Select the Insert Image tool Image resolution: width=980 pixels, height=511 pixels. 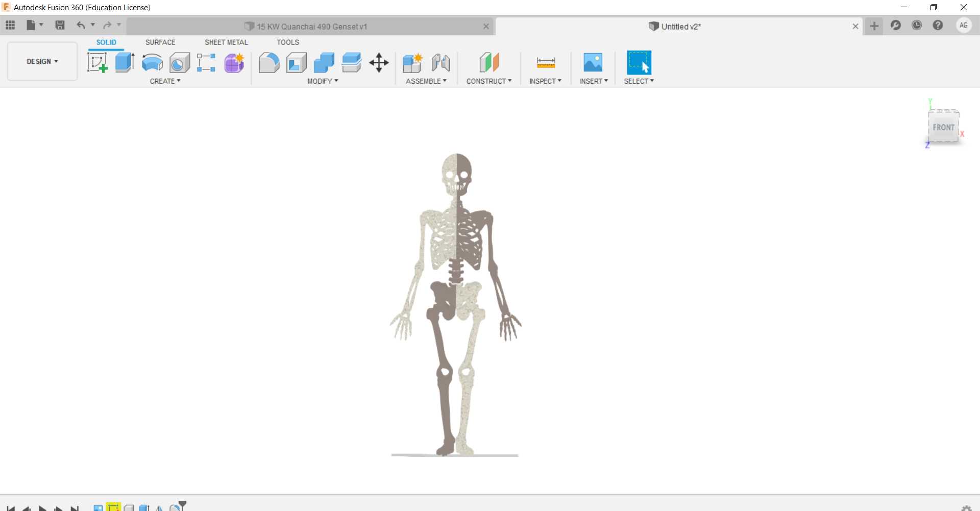pyautogui.click(x=593, y=62)
